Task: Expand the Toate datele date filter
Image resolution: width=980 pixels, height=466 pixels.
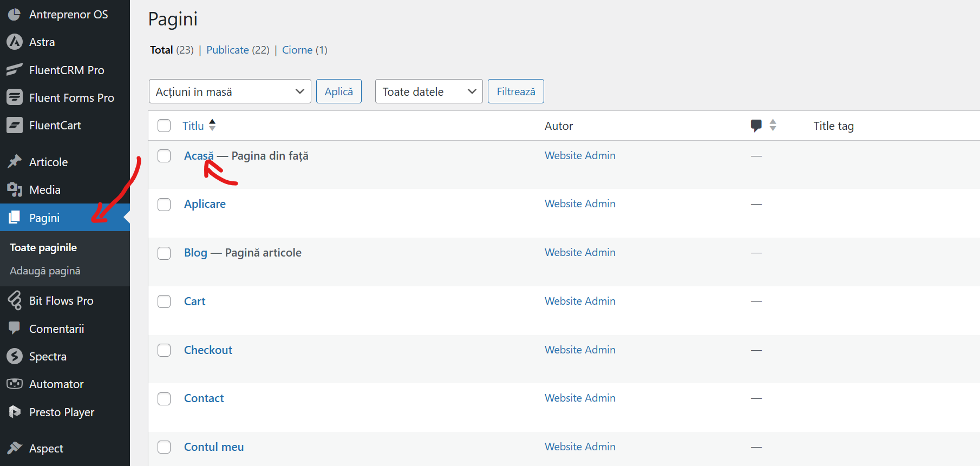Action: click(428, 91)
